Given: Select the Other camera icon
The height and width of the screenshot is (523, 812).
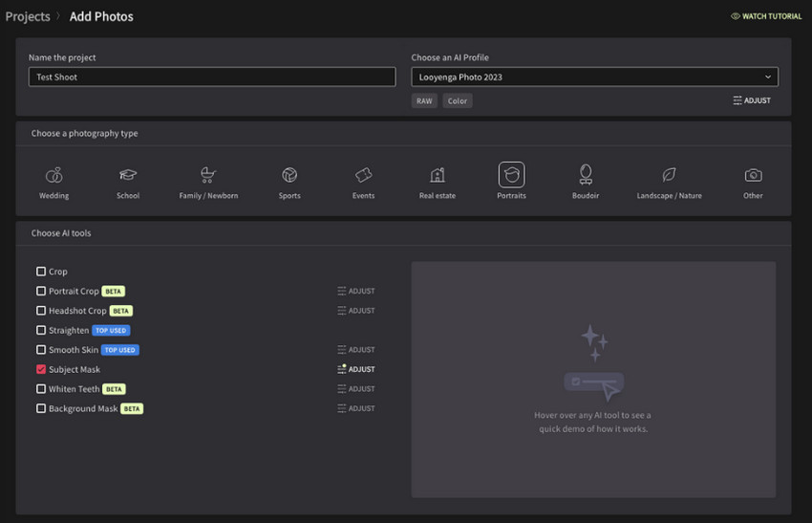Looking at the screenshot, I should coord(753,175).
